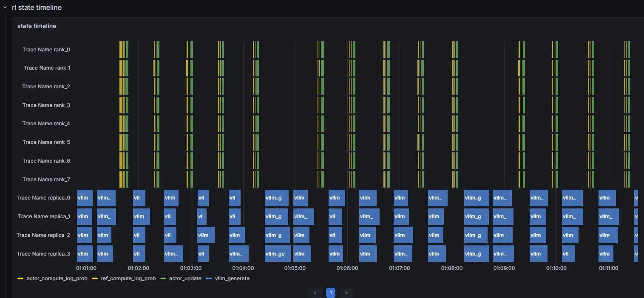Toggle actor_update legend series

click(x=182, y=278)
